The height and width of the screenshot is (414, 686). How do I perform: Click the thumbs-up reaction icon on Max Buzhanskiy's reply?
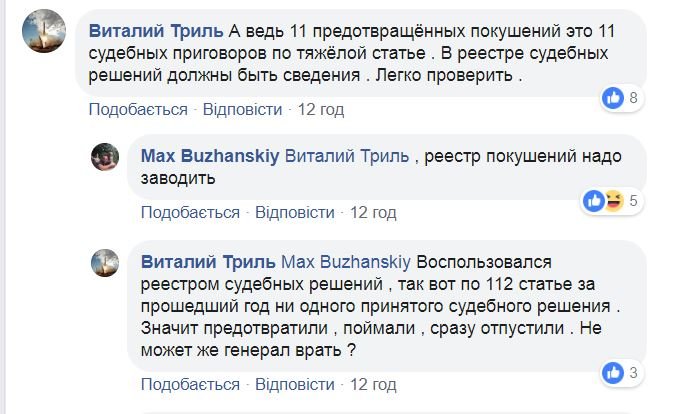click(x=595, y=201)
